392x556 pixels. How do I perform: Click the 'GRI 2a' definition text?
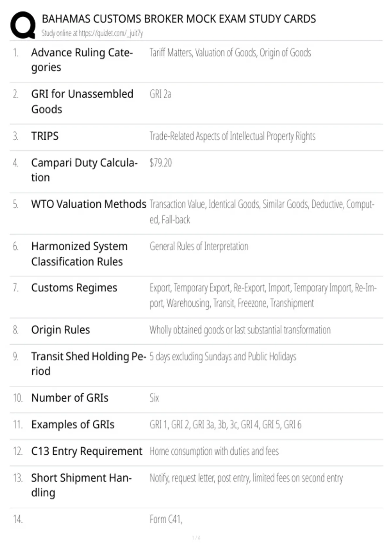160,94
